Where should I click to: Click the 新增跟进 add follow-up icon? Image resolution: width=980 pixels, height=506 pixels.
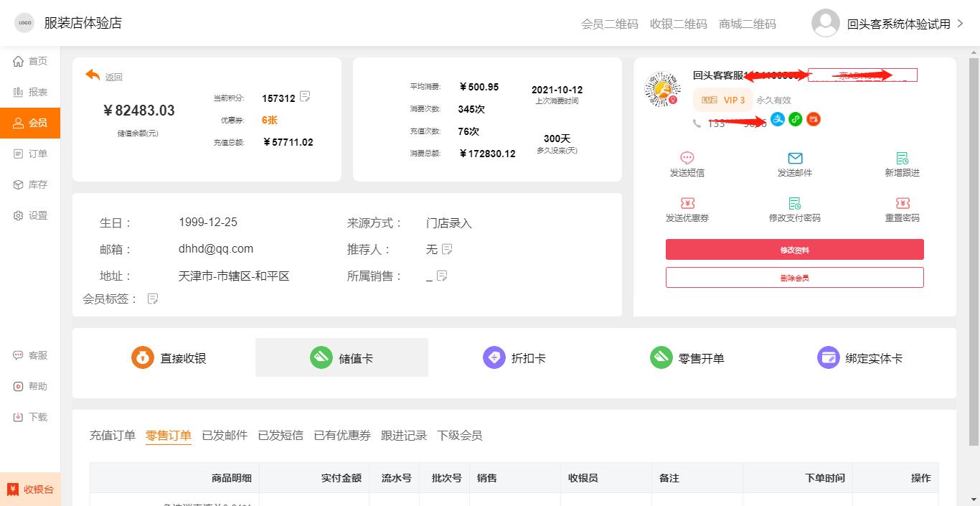point(901,163)
